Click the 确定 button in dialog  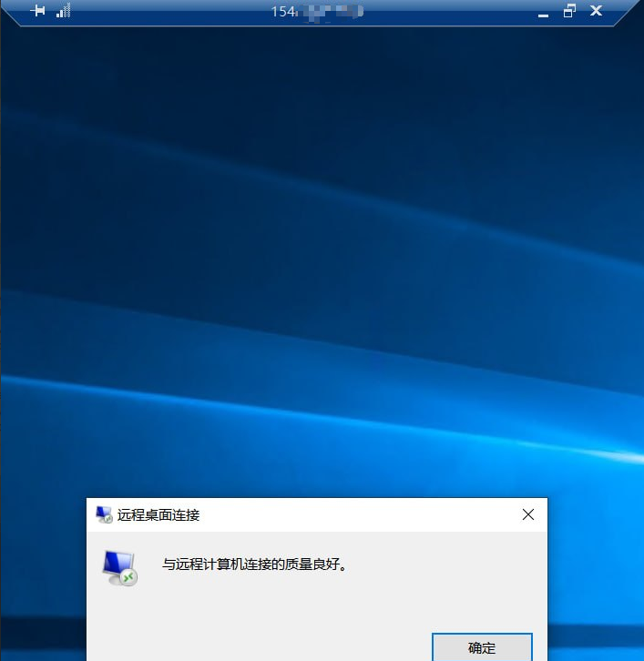coord(482,647)
